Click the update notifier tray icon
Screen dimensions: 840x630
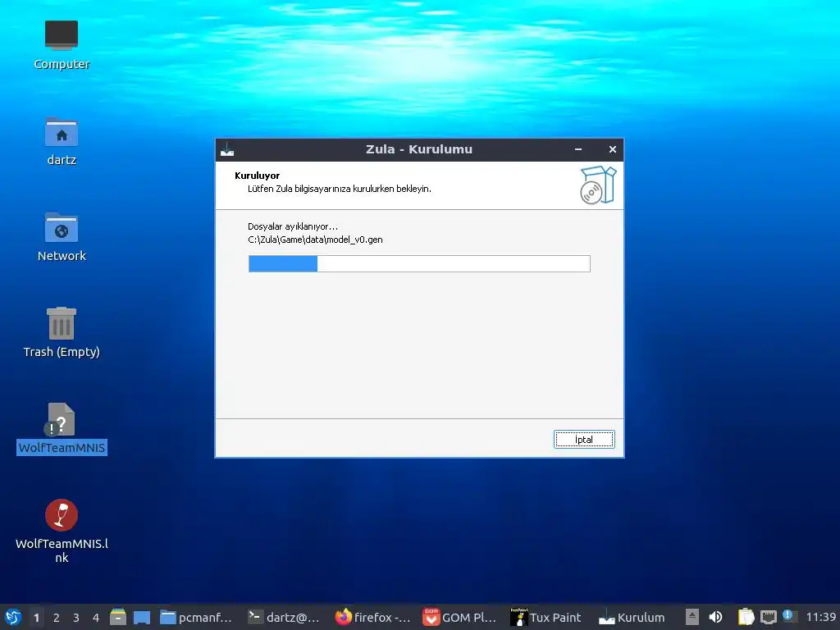tap(790, 616)
